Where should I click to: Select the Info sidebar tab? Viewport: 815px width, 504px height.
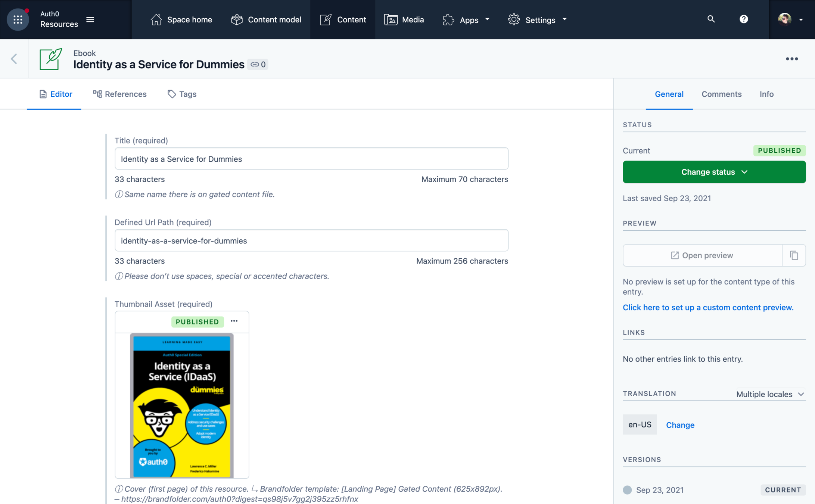click(766, 94)
